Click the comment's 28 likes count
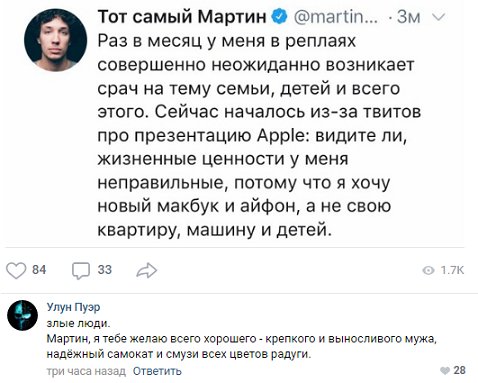The width and height of the screenshot is (478, 383). click(x=459, y=370)
